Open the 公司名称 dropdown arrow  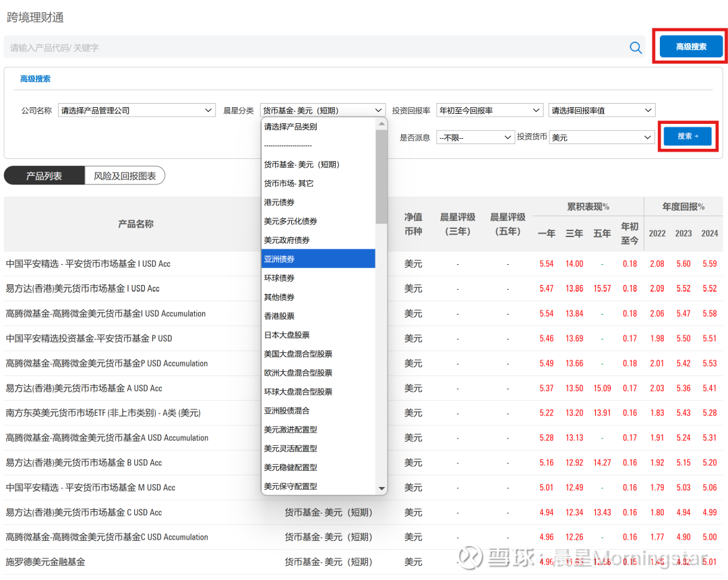click(x=209, y=110)
